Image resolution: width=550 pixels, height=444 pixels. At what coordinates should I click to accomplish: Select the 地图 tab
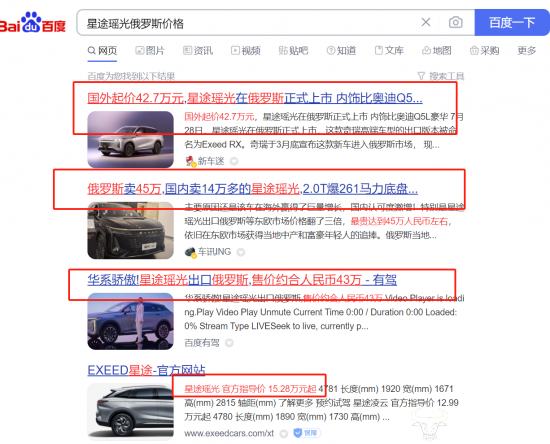(437, 51)
